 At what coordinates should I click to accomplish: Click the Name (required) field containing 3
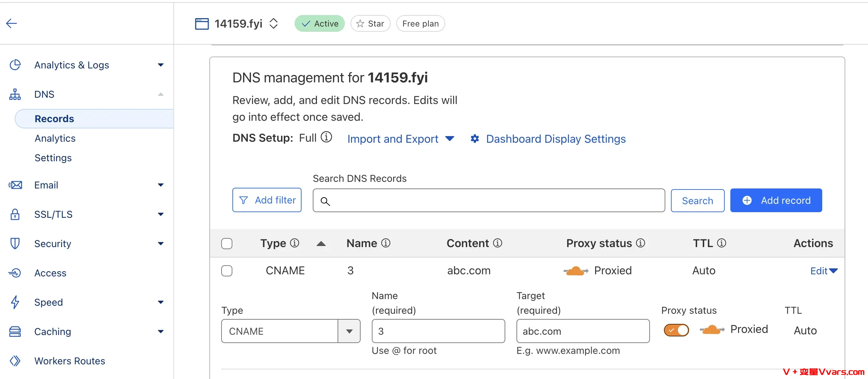(438, 331)
